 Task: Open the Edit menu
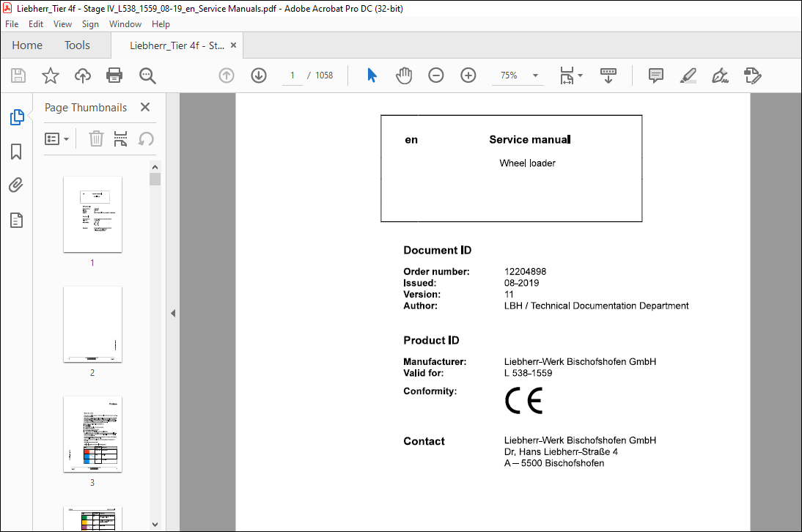36,24
